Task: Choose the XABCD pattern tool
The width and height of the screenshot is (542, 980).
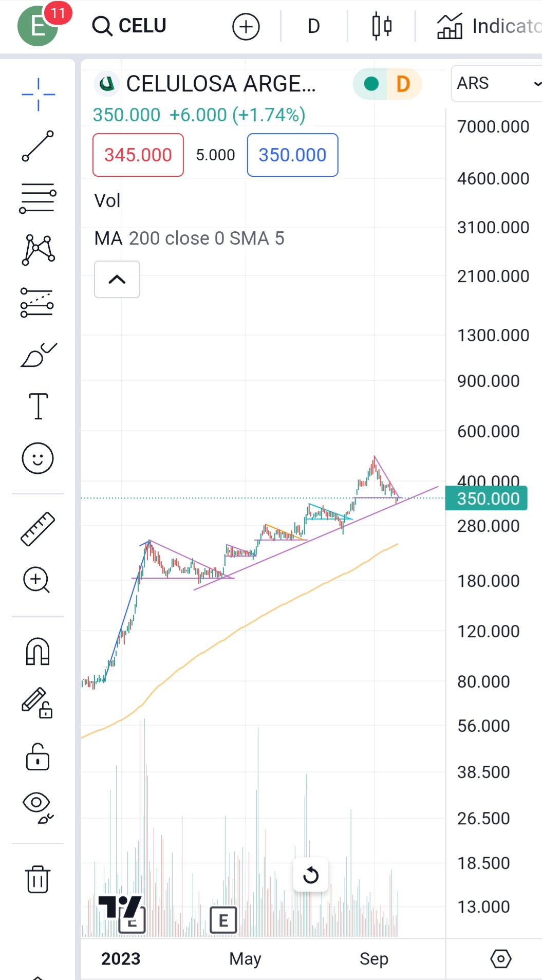Action: (x=38, y=250)
